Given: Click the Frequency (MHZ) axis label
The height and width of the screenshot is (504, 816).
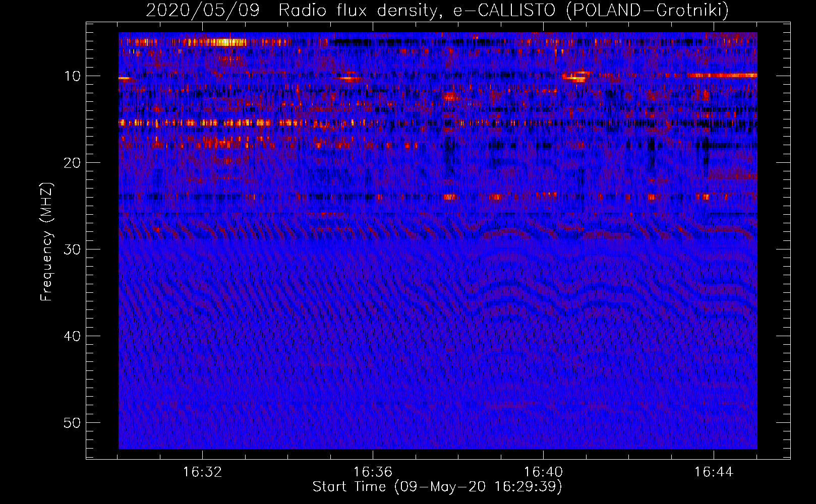Looking at the screenshot, I should [x=46, y=241].
